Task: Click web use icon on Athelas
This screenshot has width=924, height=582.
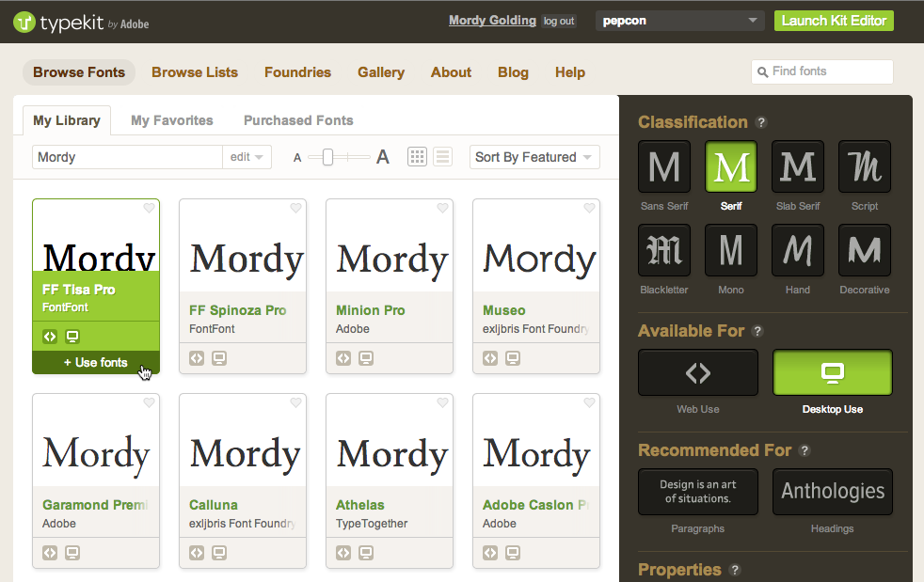Action: [x=343, y=553]
